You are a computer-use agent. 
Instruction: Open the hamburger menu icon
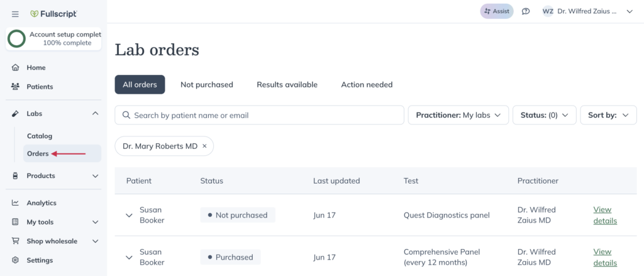[x=15, y=14]
